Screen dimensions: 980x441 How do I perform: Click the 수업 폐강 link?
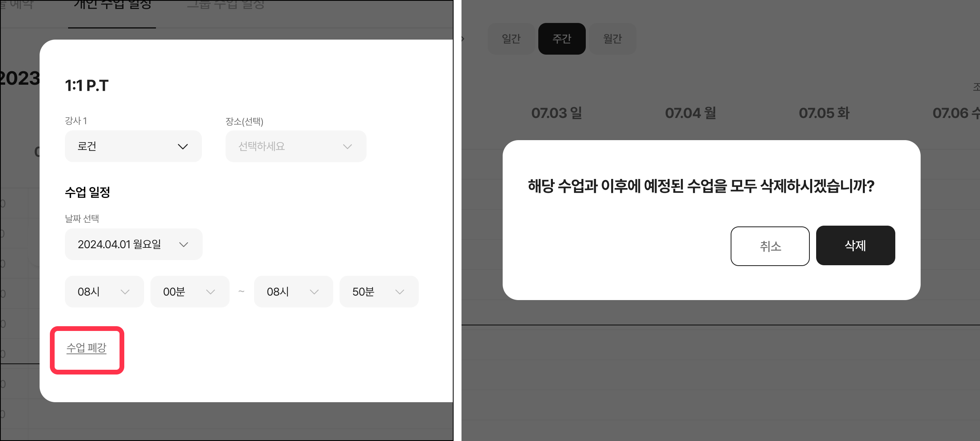86,348
